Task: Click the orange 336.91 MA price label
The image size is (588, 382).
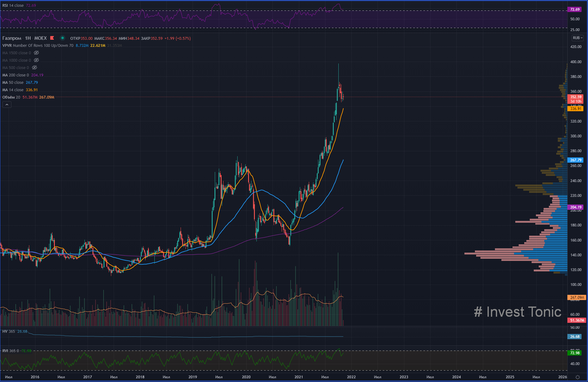Action: (575, 108)
